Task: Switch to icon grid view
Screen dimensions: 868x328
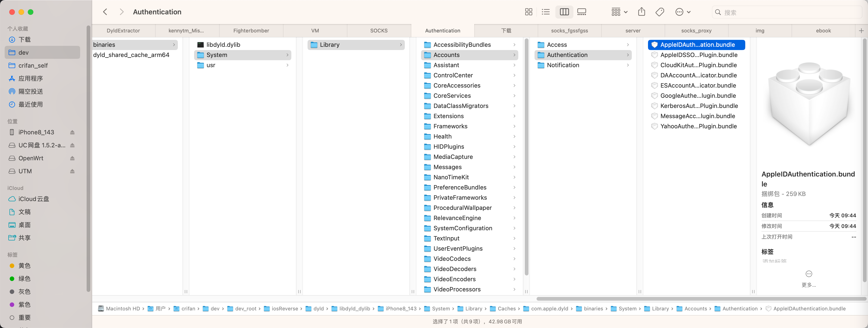Action: pos(529,12)
